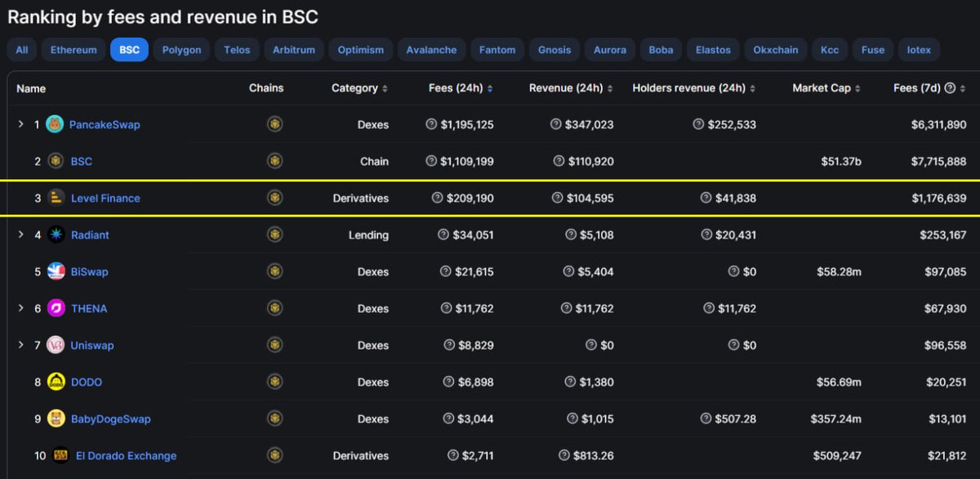Open the THENA protocol link

[88, 309]
